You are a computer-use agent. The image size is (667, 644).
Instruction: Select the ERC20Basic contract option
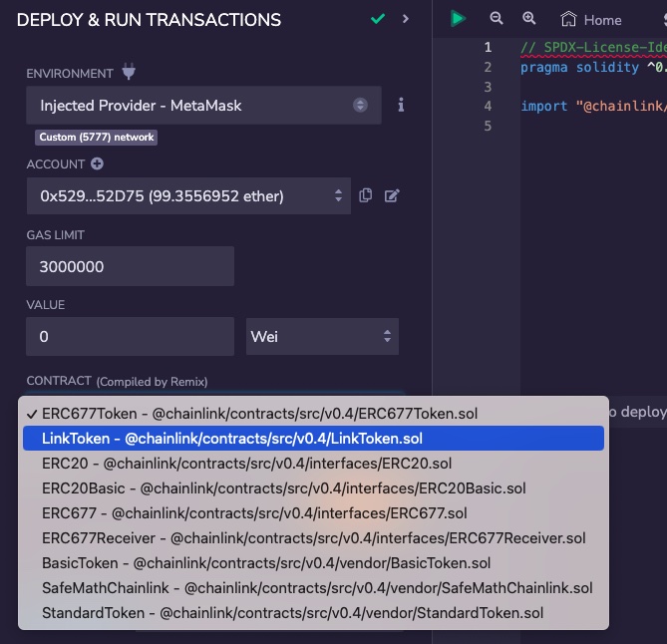[312, 488]
